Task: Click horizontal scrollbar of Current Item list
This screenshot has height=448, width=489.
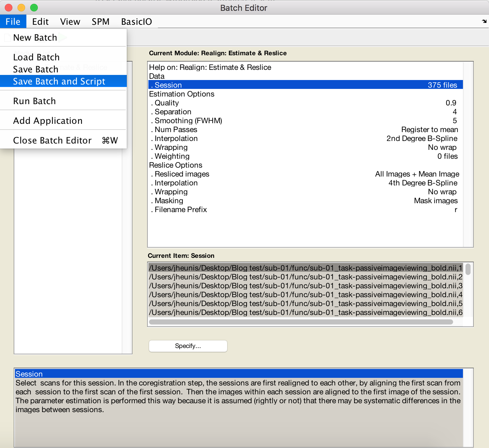Action: pos(301,322)
